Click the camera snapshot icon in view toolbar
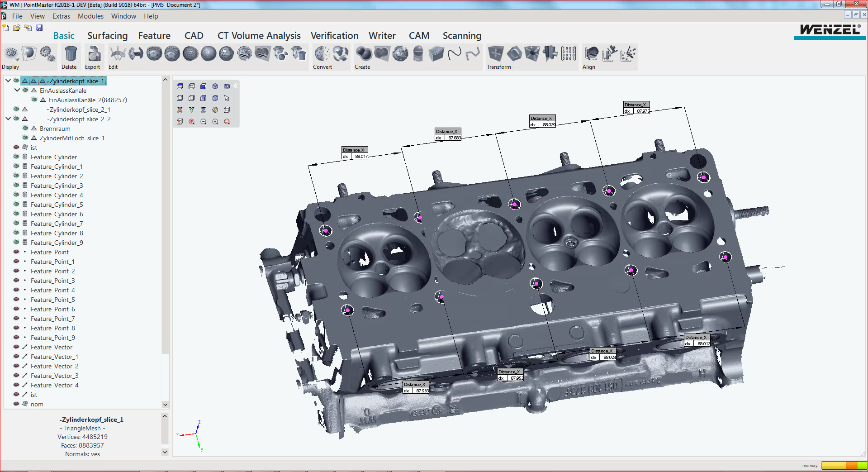868x472 pixels. tap(227, 86)
